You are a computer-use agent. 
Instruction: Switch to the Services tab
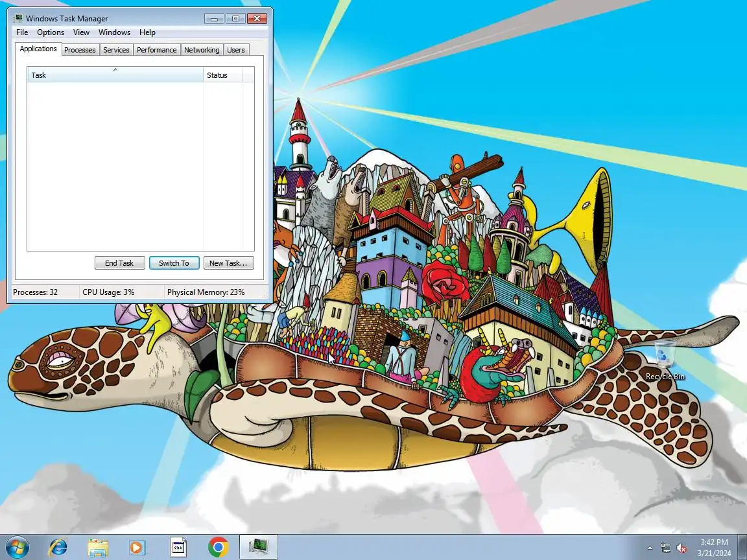pyautogui.click(x=116, y=49)
